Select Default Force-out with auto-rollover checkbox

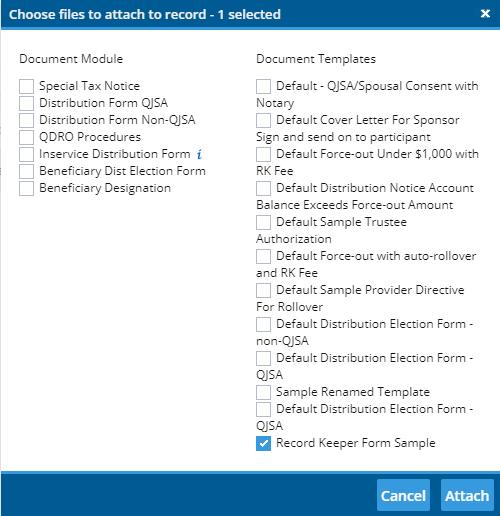coord(263,256)
